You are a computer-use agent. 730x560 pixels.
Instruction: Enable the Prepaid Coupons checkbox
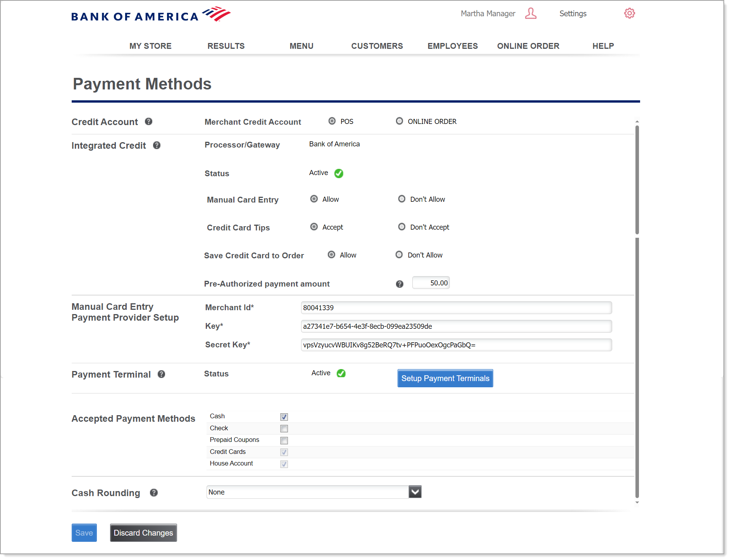pyautogui.click(x=284, y=440)
